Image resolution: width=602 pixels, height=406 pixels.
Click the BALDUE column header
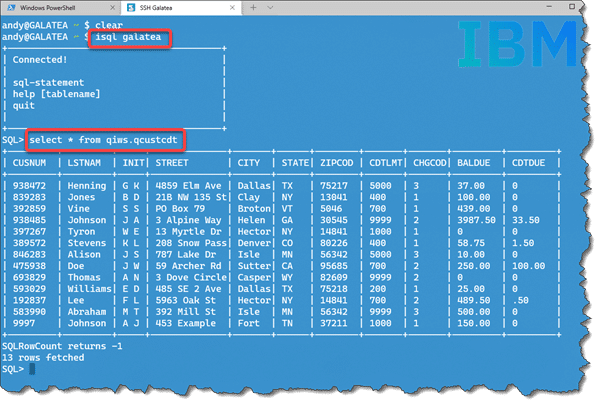click(468, 162)
